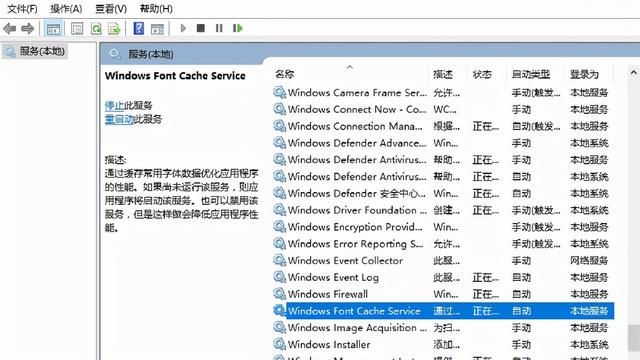Select Windows Driver Foundation row

pyautogui.click(x=443, y=210)
